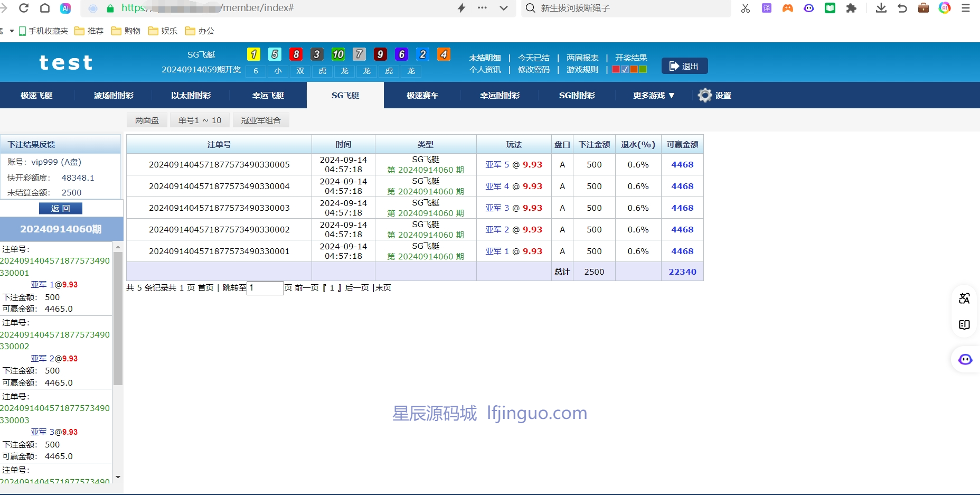Go to 首页 in pagination
This screenshot has height=495, width=980.
point(205,287)
